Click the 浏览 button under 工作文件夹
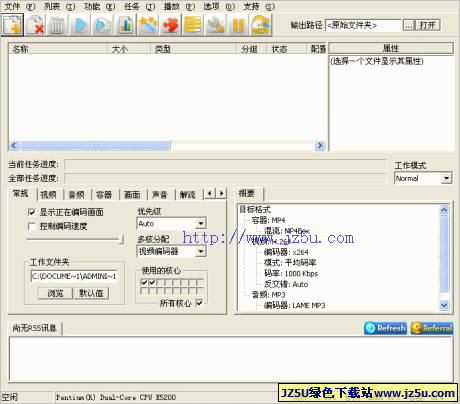Image resolution: width=460 pixels, height=404 pixels. [55, 293]
